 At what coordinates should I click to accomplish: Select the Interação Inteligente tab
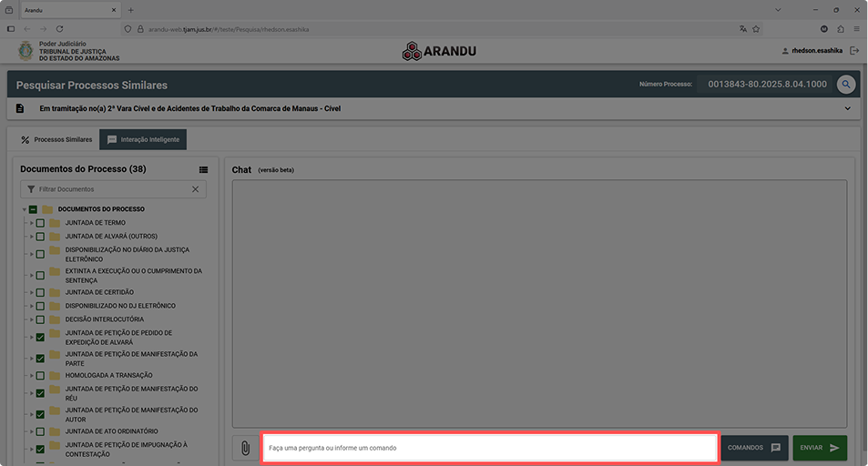tap(143, 140)
